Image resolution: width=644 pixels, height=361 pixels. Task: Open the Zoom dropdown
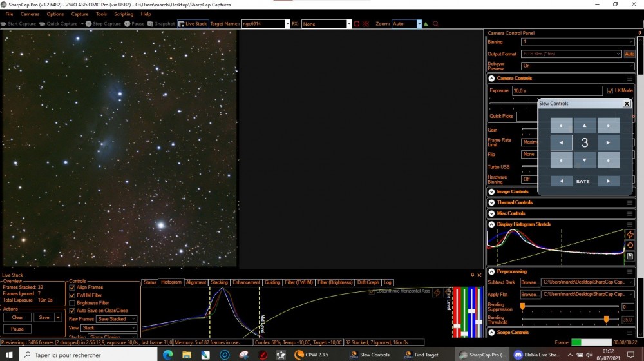(419, 24)
